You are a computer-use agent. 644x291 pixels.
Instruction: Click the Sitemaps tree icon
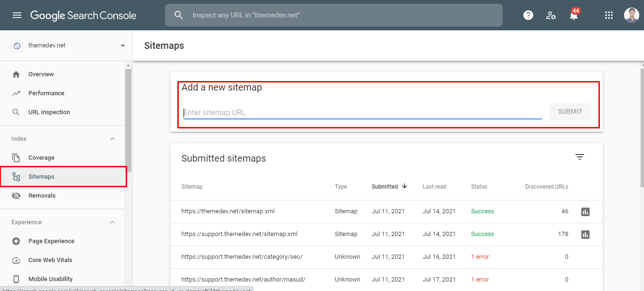(16, 177)
